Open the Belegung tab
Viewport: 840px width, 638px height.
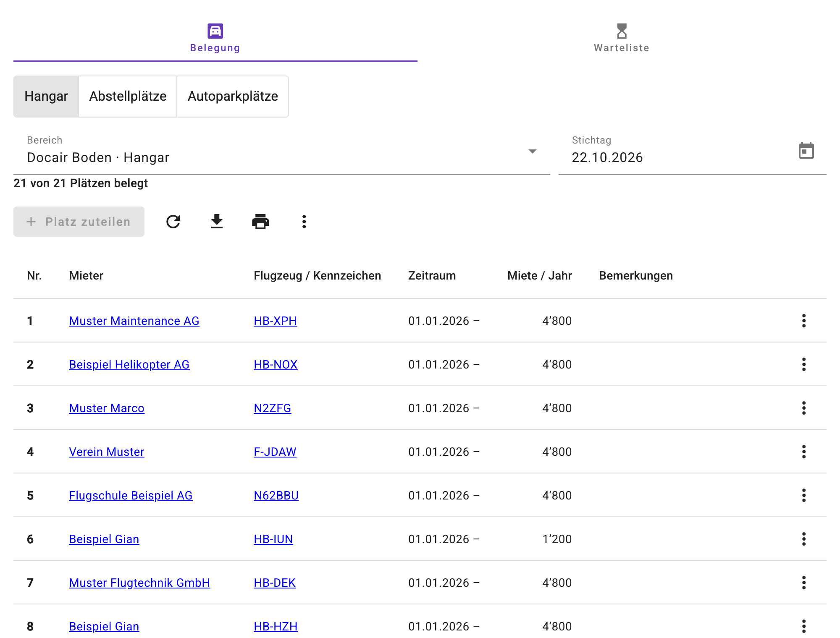(x=215, y=38)
